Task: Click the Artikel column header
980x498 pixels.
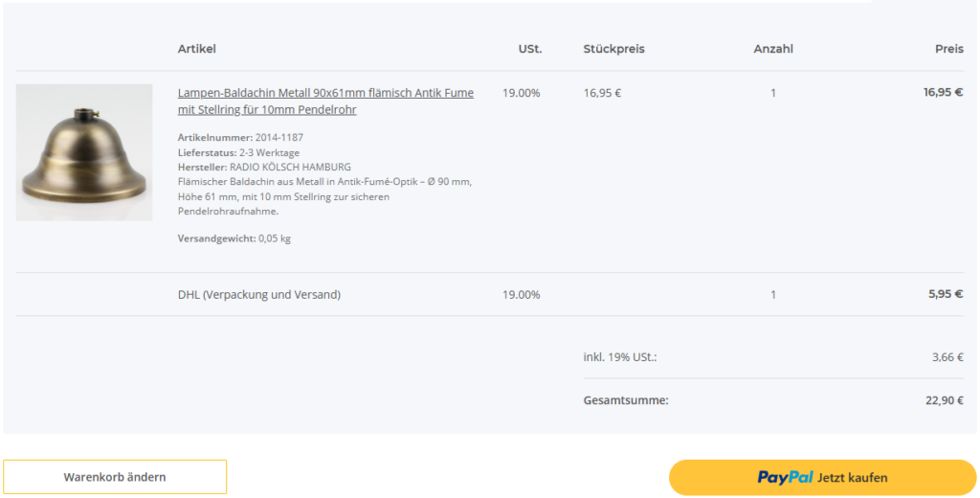Action: [x=197, y=49]
